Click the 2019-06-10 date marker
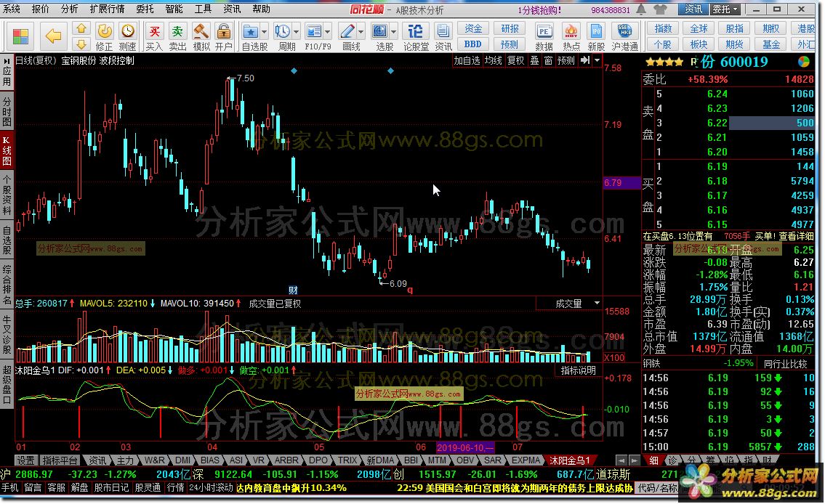825x504 pixels. coord(465,447)
